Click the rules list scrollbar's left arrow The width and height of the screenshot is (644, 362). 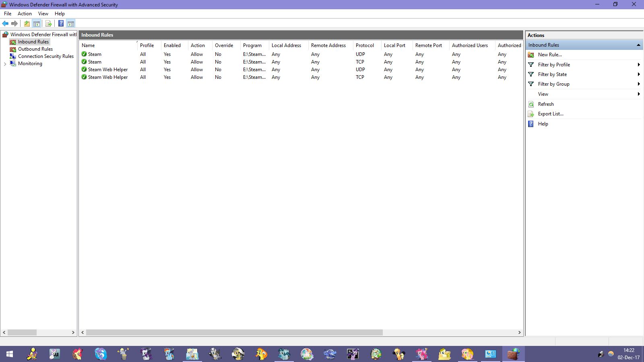click(x=83, y=333)
